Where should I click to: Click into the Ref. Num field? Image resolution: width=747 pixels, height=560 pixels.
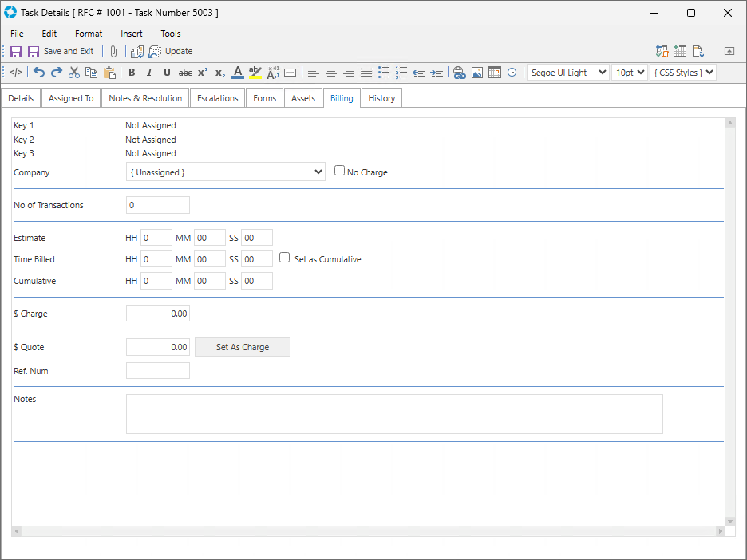[158, 371]
